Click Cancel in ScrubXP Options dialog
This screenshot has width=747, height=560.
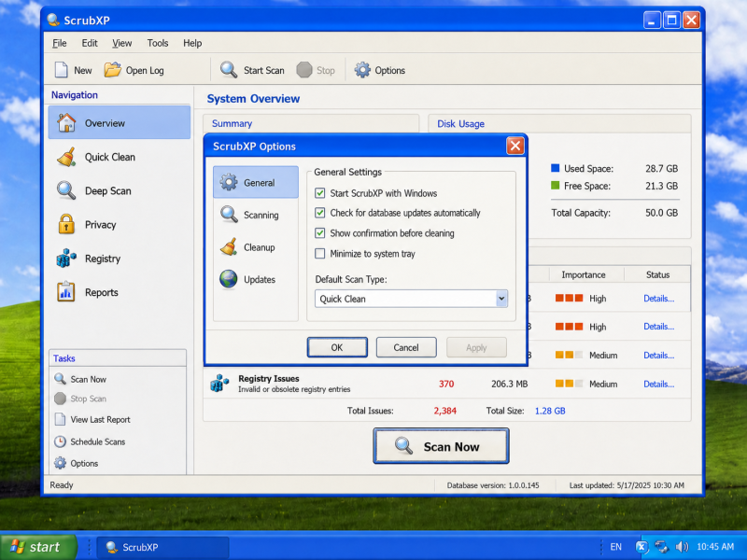click(x=406, y=347)
